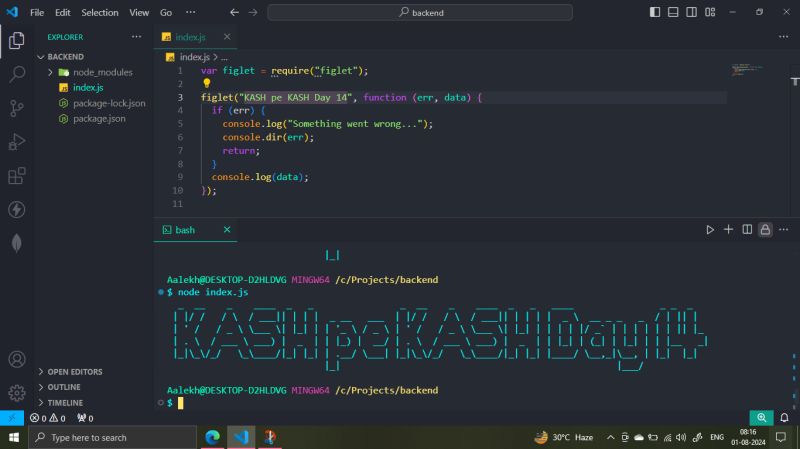
Task: Click index.js in the breadcrumb
Action: click(x=194, y=57)
